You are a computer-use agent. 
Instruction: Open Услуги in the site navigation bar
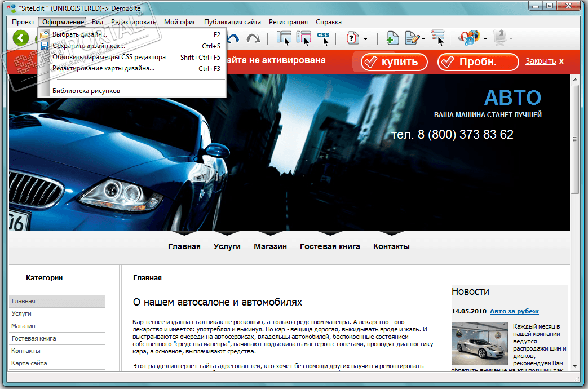227,246
